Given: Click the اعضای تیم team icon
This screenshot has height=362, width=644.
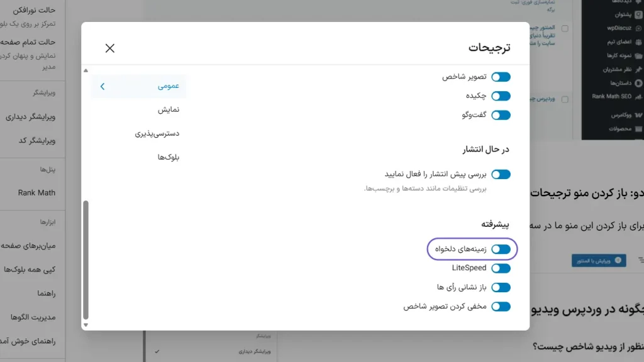Looking at the screenshot, I should point(639,41).
